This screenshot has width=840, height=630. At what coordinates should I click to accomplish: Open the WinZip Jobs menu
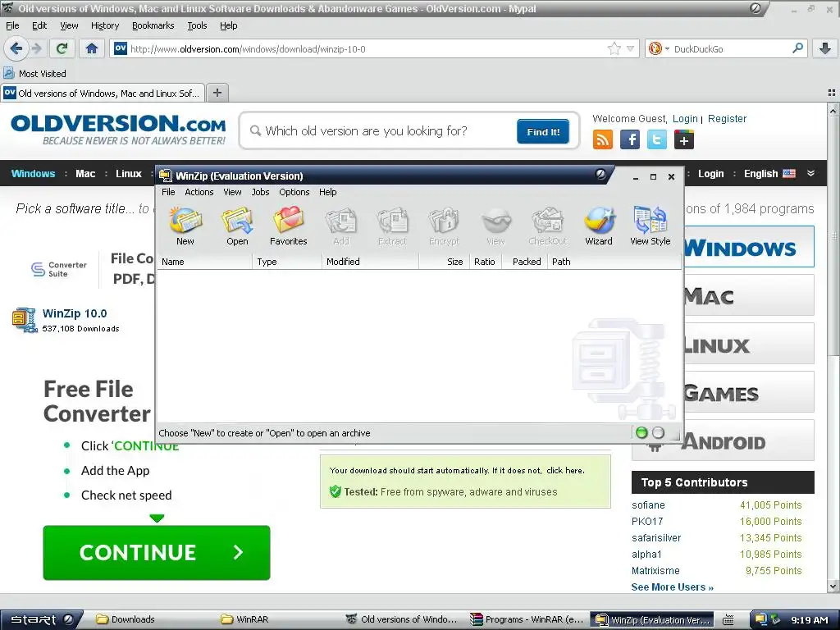[x=260, y=192]
